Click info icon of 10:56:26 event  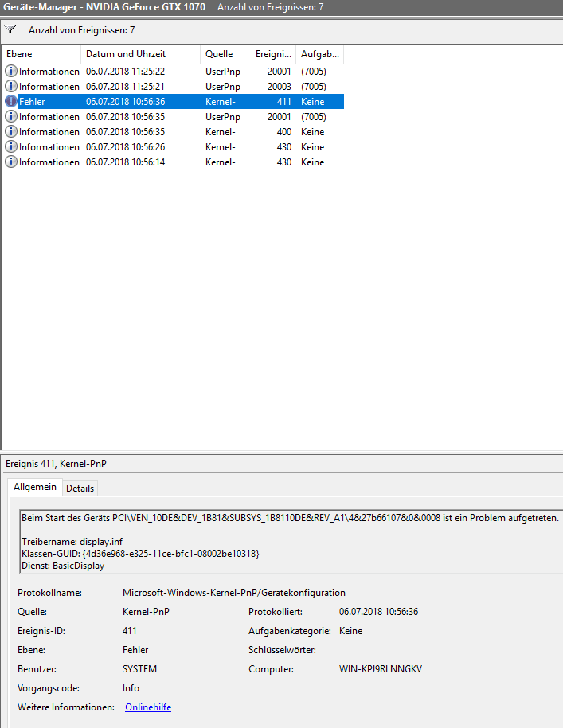pyautogui.click(x=10, y=146)
